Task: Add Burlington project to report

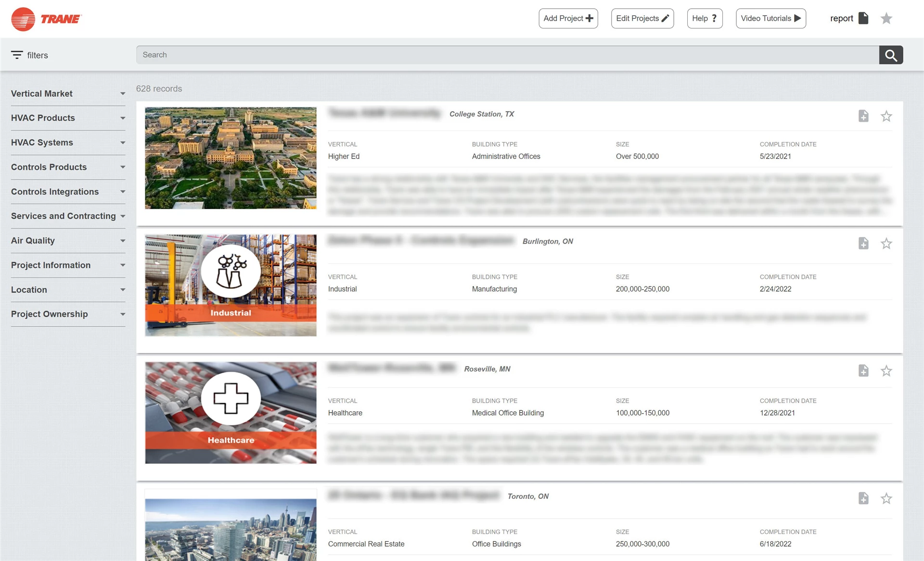Action: [863, 243]
